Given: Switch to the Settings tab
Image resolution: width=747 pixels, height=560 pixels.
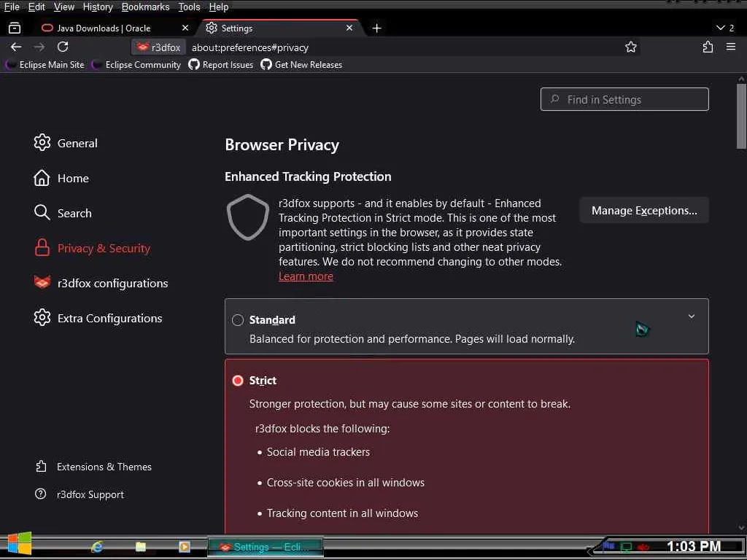Looking at the screenshot, I should coord(281,28).
